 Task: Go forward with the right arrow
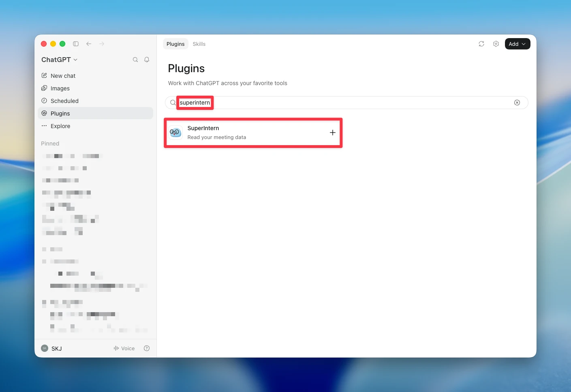pyautogui.click(x=102, y=44)
